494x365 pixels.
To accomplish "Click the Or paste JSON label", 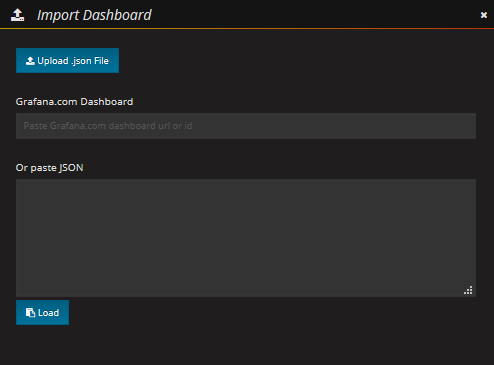I will tap(49, 168).
